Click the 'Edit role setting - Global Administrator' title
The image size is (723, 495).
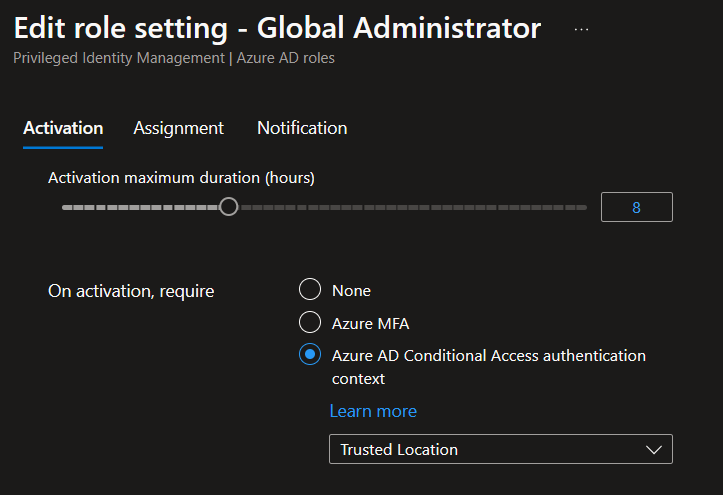click(277, 28)
